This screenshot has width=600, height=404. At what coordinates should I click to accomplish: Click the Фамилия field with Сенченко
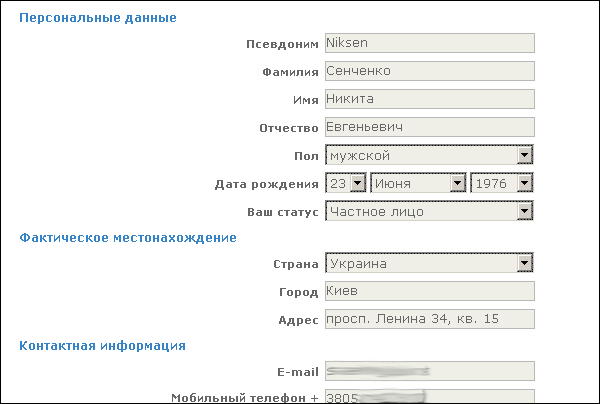(x=430, y=71)
